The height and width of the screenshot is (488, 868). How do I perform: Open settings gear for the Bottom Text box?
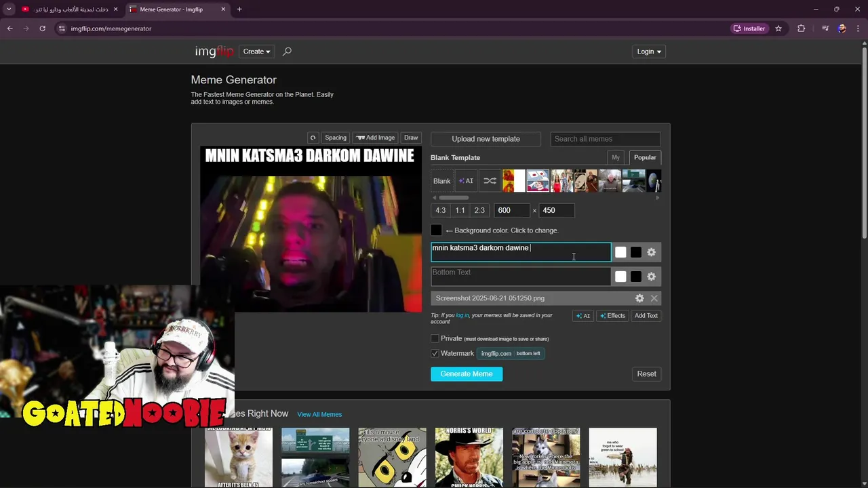pos(651,277)
